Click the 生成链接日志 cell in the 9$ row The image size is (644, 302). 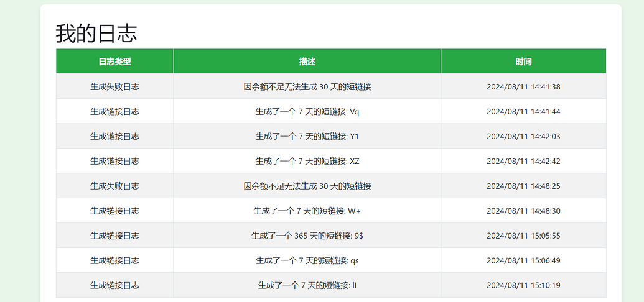114,236
